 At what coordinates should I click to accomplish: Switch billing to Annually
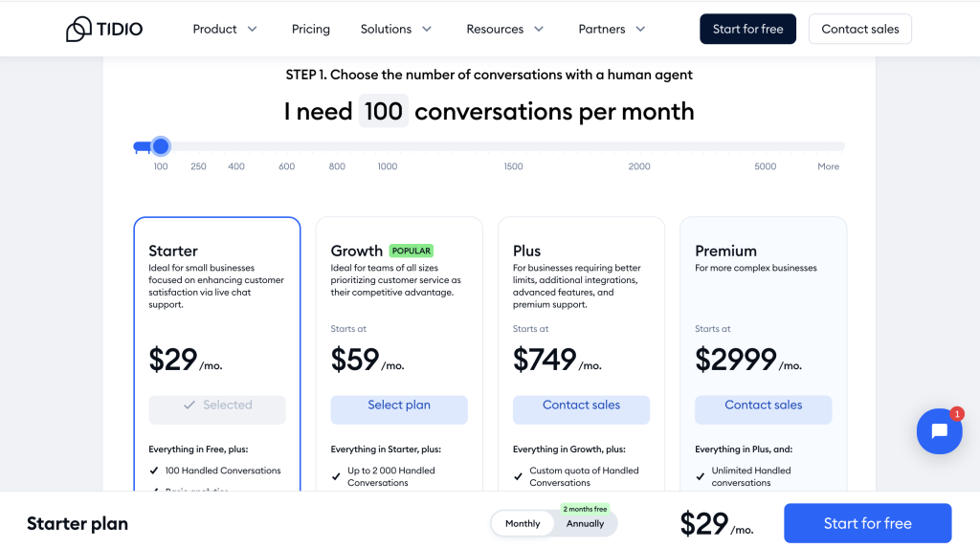click(x=585, y=524)
